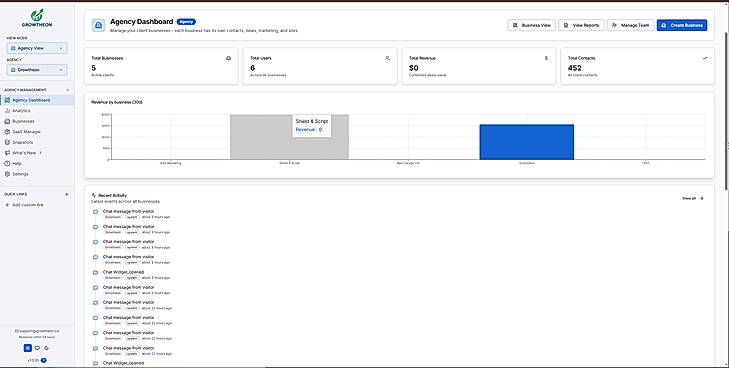Enable the dark mode moon toggle
The width and height of the screenshot is (729, 368).
(46, 348)
